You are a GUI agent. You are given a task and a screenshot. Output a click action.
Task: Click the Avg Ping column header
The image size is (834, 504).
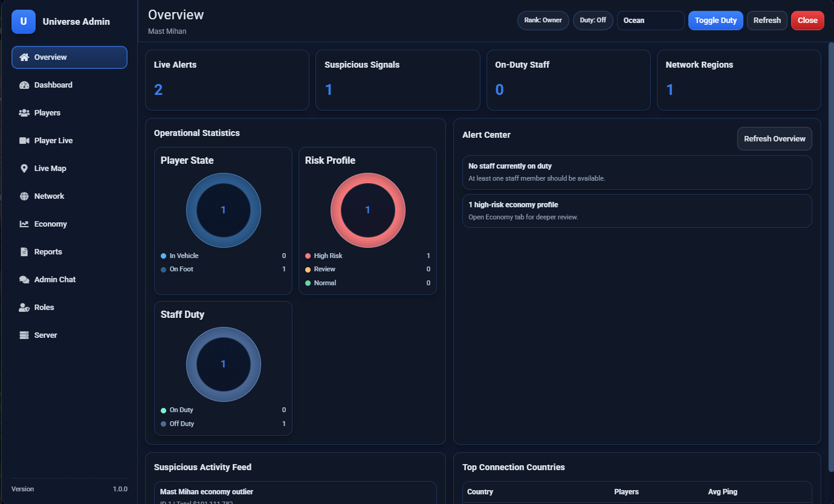click(723, 492)
